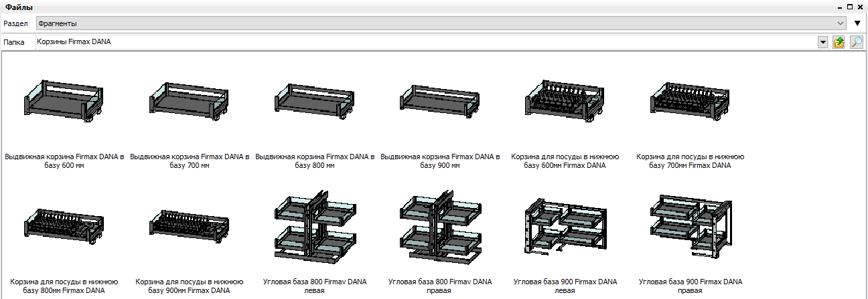Close the Файлы panel
The height and width of the screenshot is (299, 868).
click(x=861, y=7)
